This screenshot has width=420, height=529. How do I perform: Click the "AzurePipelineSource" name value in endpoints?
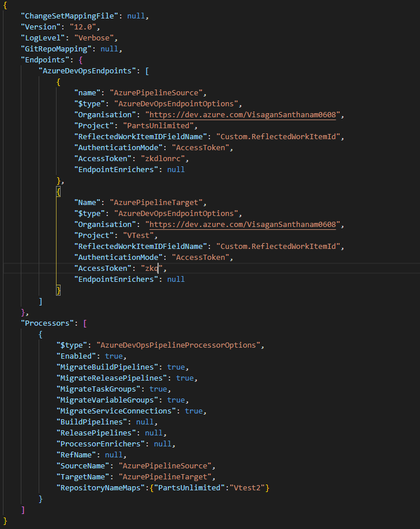pyautogui.click(x=156, y=93)
